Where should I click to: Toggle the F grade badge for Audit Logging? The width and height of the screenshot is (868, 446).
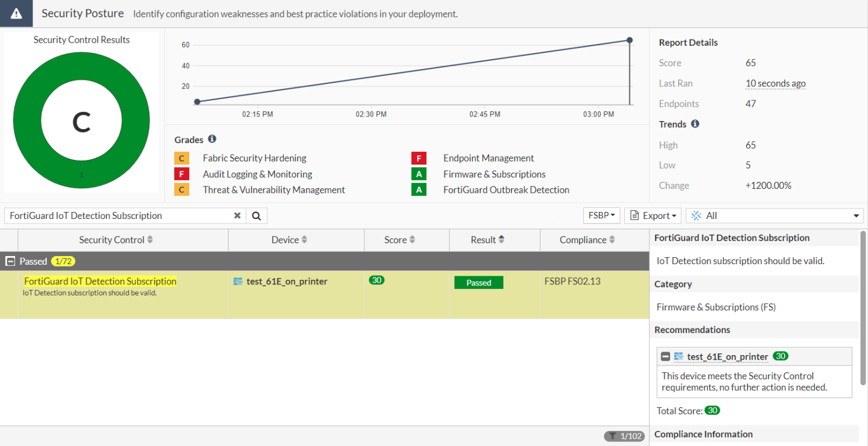tap(182, 174)
